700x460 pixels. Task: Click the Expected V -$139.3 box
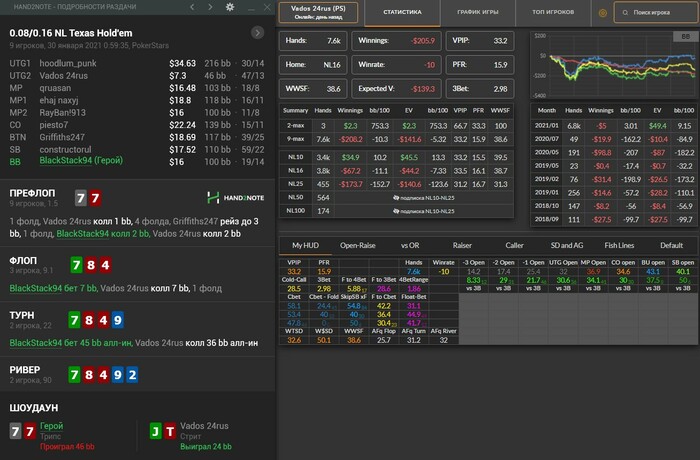396,89
